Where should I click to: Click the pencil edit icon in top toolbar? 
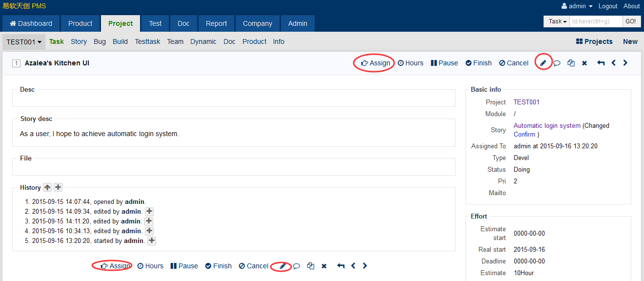pyautogui.click(x=543, y=63)
